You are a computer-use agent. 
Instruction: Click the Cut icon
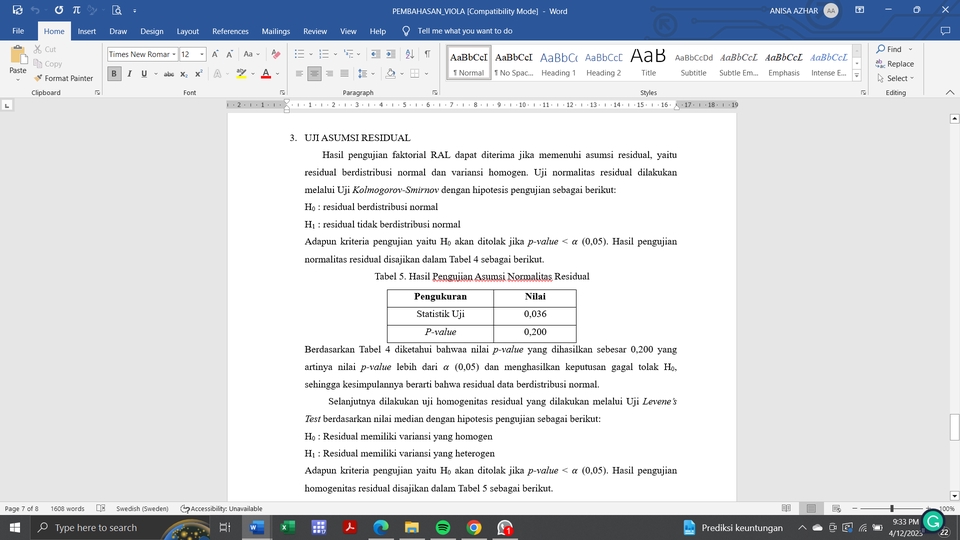[38, 49]
